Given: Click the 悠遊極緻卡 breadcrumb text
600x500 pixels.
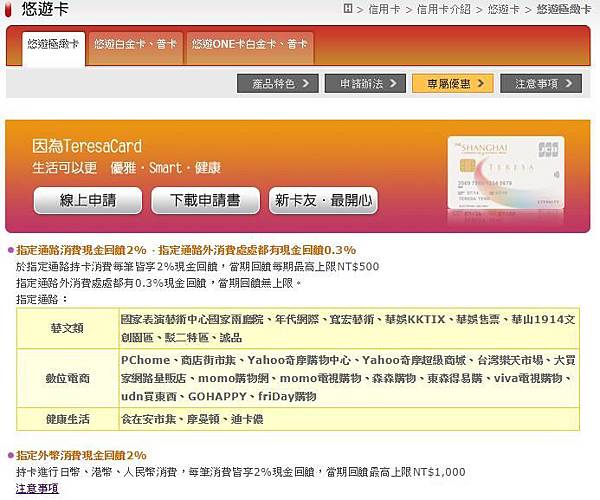Looking at the screenshot, I should pos(563,9).
